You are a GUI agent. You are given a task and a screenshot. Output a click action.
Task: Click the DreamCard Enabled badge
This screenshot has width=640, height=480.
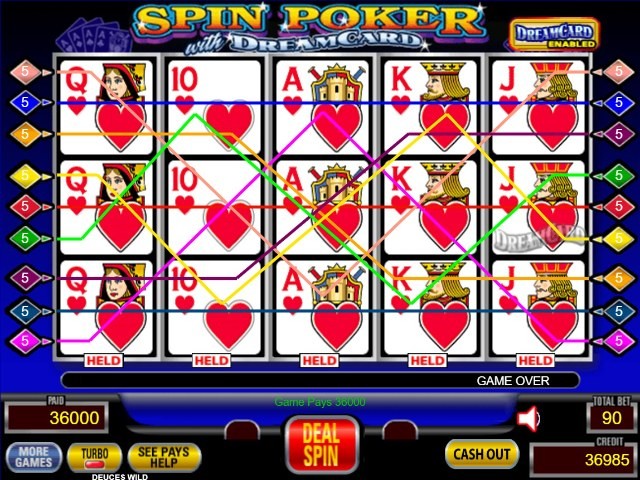point(553,35)
